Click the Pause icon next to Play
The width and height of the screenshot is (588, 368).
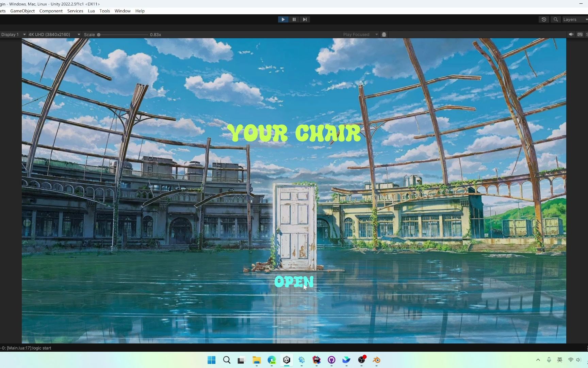pos(294,19)
